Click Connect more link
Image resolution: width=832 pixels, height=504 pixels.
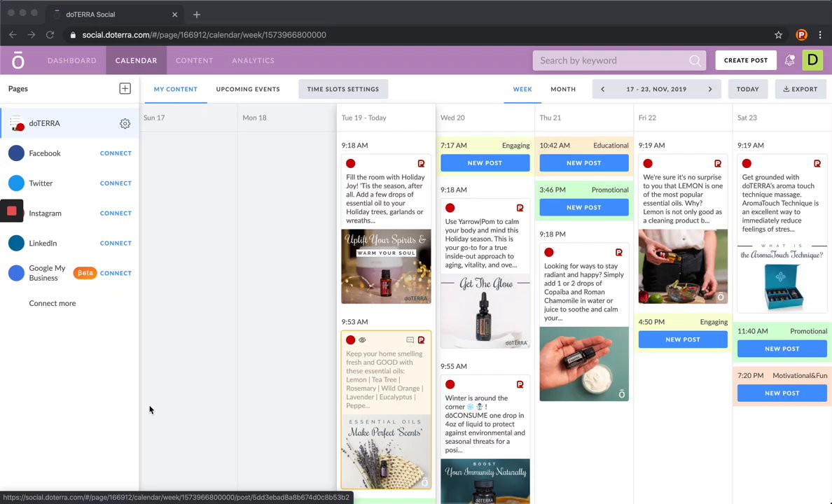[53, 304]
